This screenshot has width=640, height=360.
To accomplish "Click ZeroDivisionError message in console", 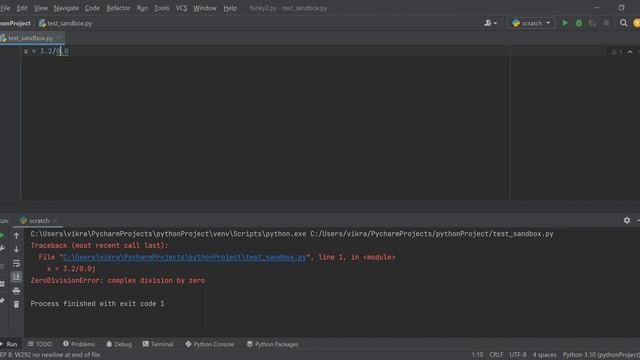I will pyautogui.click(x=118, y=280).
